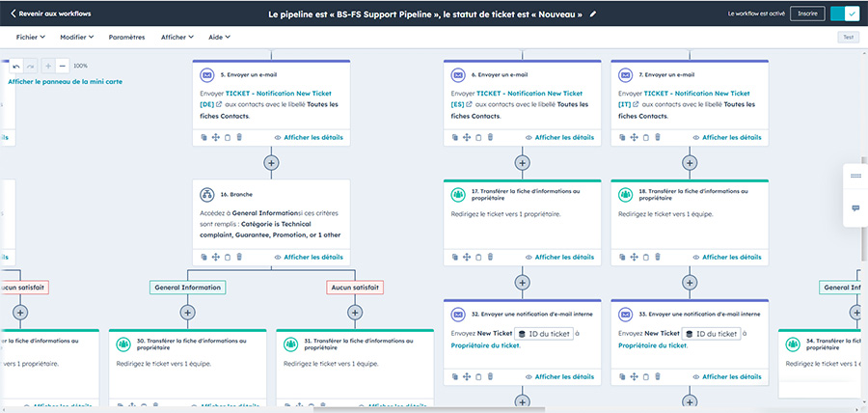868x413 pixels.
Task: Open the chat icon on right sidebar
Action: (855, 208)
